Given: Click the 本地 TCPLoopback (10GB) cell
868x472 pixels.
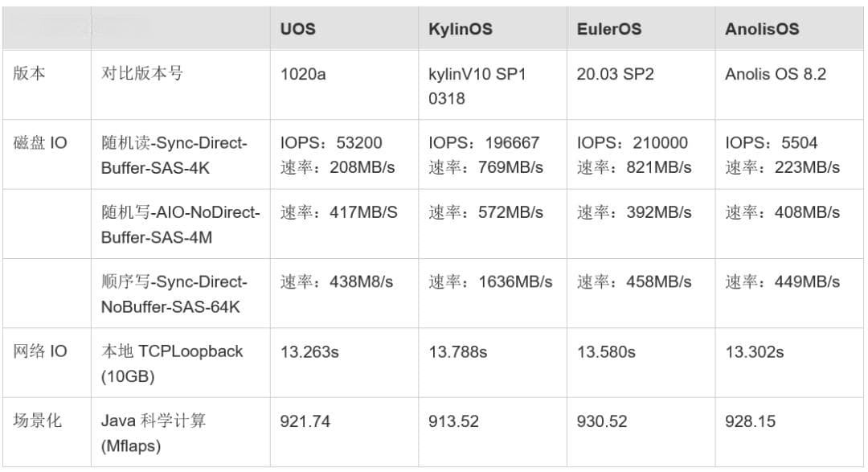Looking at the screenshot, I should click(x=181, y=363).
